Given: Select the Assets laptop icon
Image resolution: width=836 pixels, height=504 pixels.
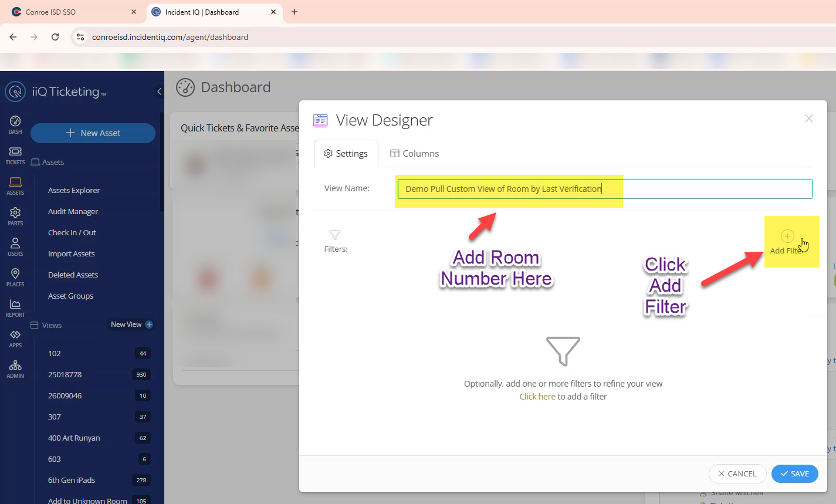Looking at the screenshot, I should pyautogui.click(x=15, y=182).
